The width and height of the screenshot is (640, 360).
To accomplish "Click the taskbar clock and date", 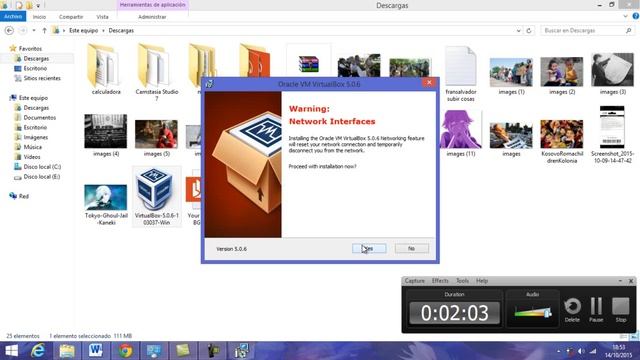I will pos(619,351).
